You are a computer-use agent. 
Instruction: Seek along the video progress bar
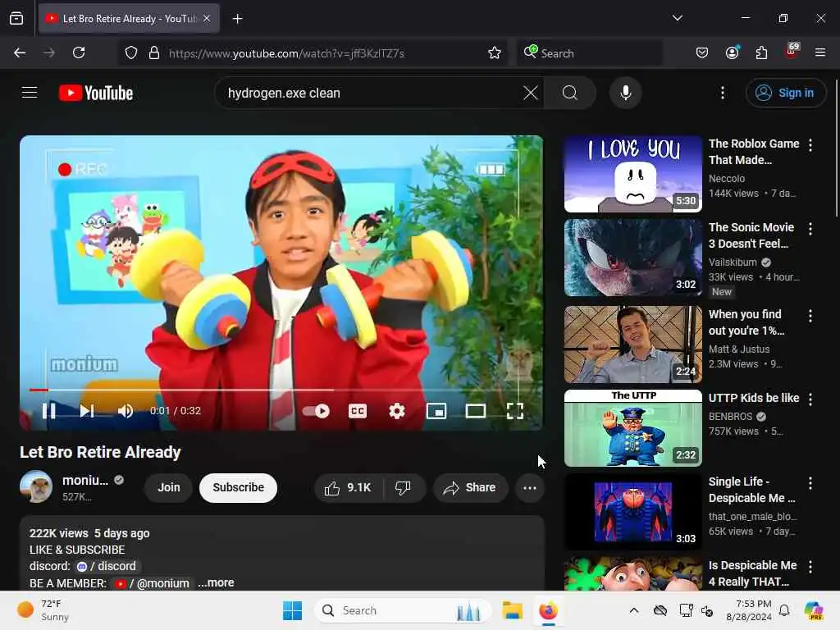(281, 390)
